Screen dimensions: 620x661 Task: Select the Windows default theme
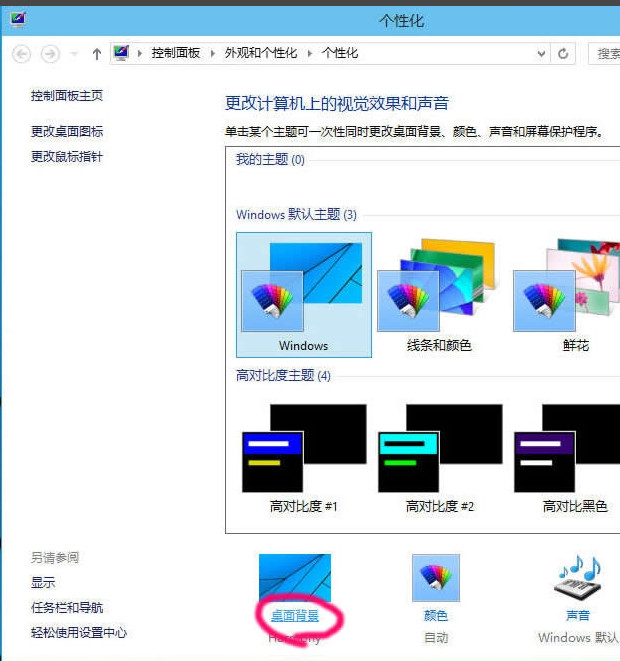click(x=304, y=295)
